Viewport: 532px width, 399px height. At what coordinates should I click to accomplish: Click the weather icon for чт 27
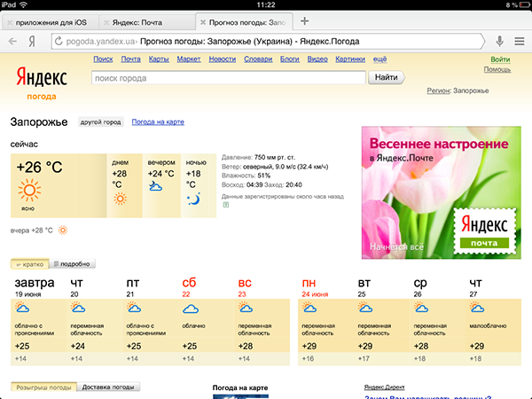tap(477, 308)
